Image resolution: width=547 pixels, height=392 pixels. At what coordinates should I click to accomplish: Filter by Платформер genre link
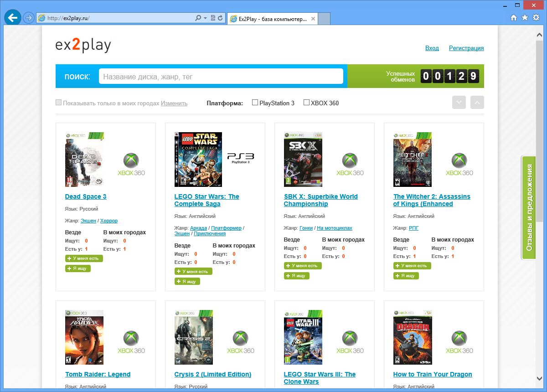point(226,228)
